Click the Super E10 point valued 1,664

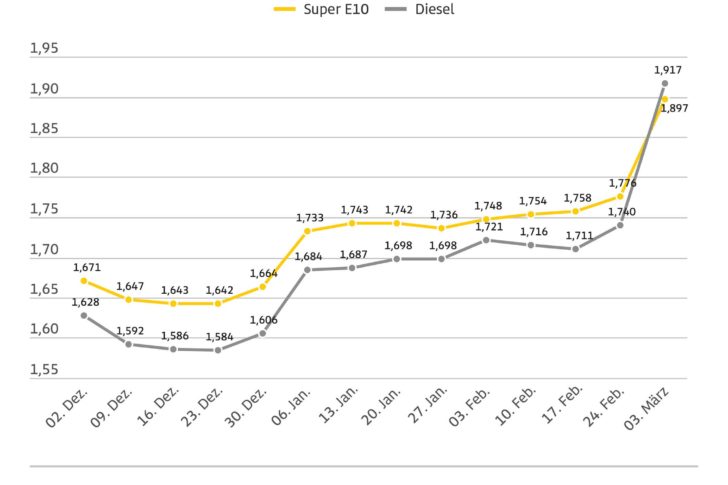coord(262,287)
